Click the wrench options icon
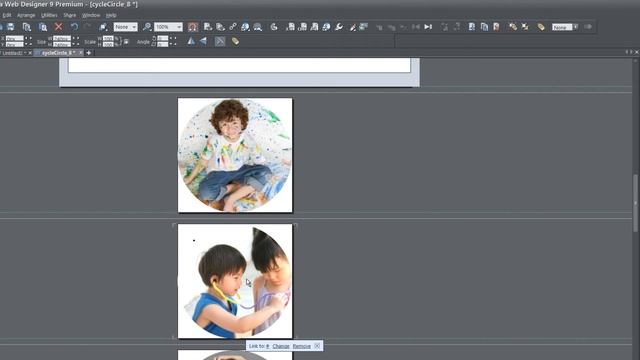The width and height of the screenshot is (640, 360). point(339,27)
